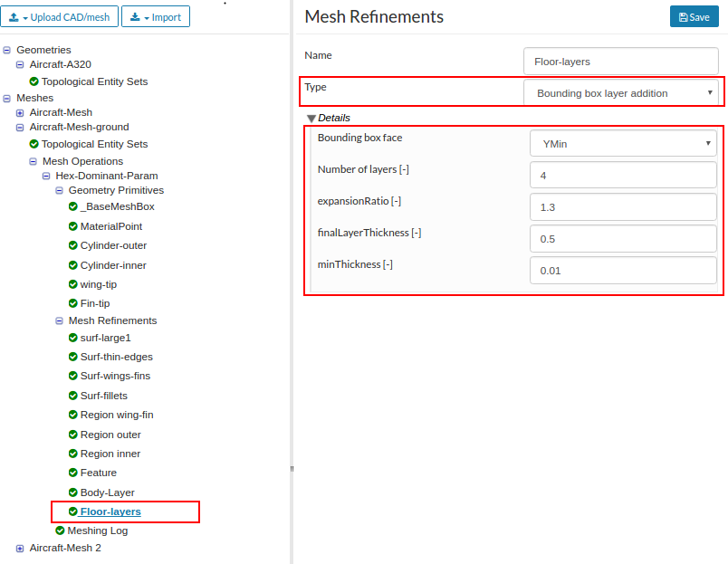Click the check icon beside Body-Layer
This screenshot has width=728, height=564.
click(x=73, y=492)
